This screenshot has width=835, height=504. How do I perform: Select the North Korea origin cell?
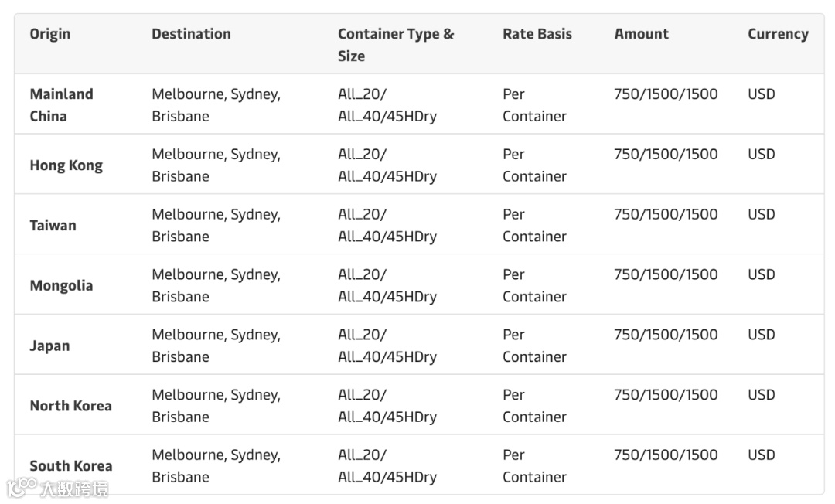tap(71, 406)
